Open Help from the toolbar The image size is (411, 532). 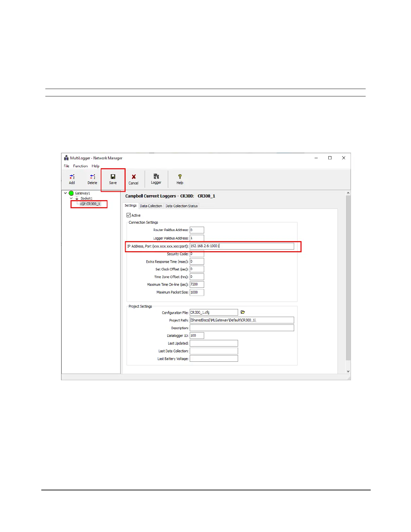pyautogui.click(x=180, y=179)
